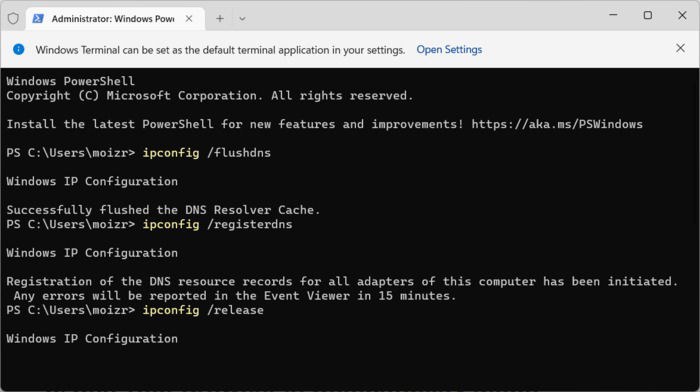This screenshot has width=700, height=392.
Task: Maximize the Windows Terminal window
Action: point(648,15)
